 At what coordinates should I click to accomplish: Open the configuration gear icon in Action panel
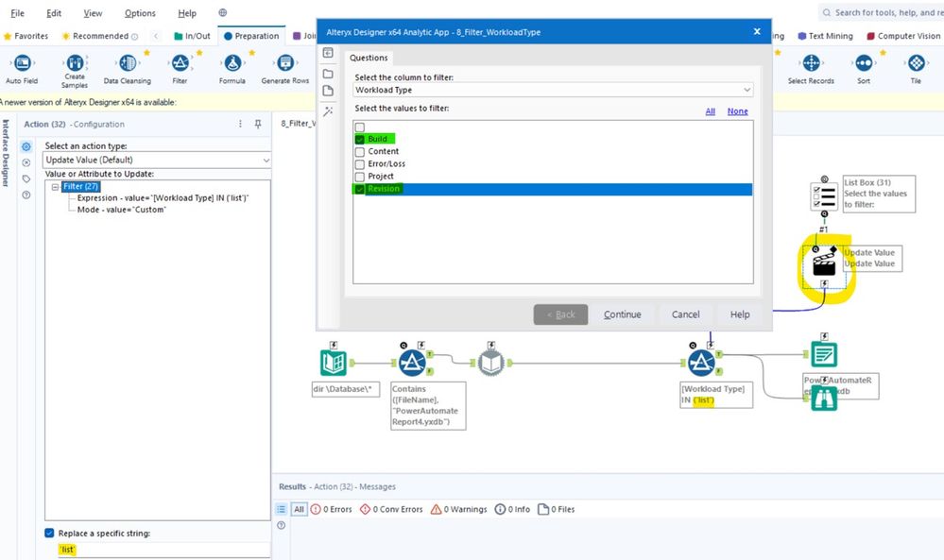coord(26,146)
